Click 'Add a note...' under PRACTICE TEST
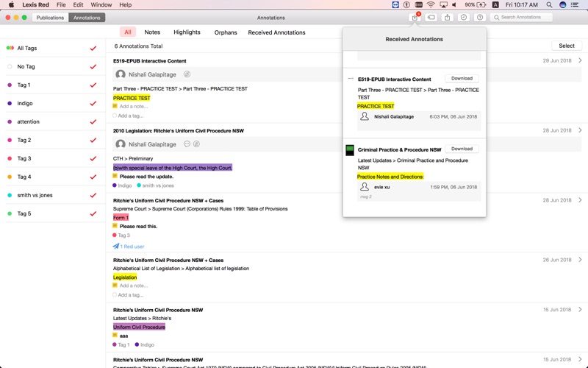Image resolution: width=588 pixels, height=368 pixels. [134, 106]
